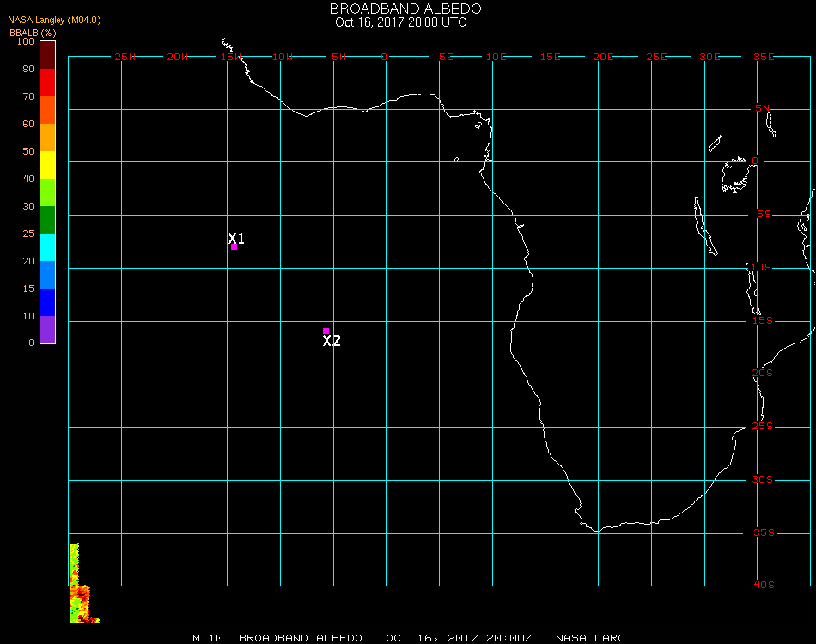Viewport: 816px width, 644px height.
Task: Click the 20W longitude label
Action: coord(178,57)
